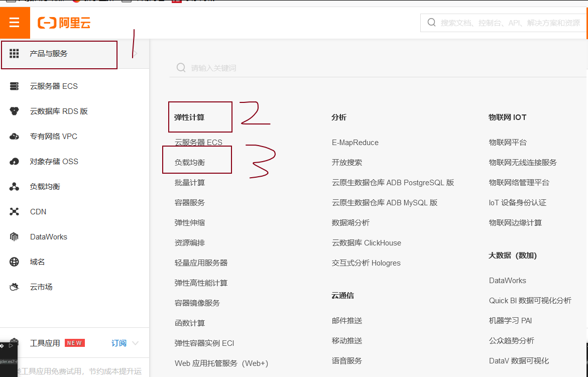Screen dimensions: 588x377
Task: Click the top documentation search field
Action: 504,23
